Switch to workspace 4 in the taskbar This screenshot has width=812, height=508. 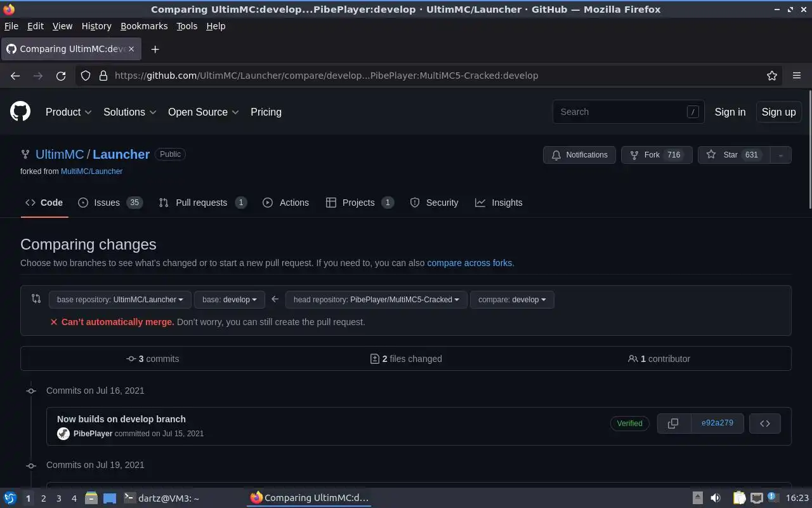coord(74,498)
